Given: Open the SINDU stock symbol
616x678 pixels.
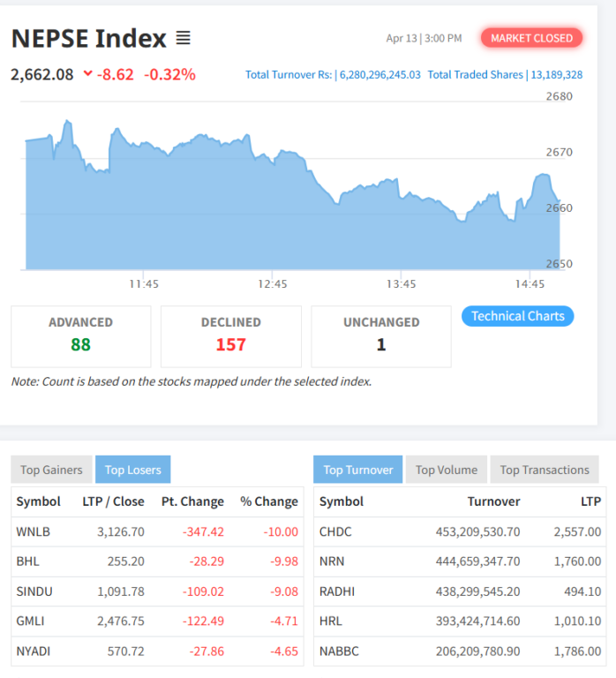Looking at the screenshot, I should tap(33, 591).
